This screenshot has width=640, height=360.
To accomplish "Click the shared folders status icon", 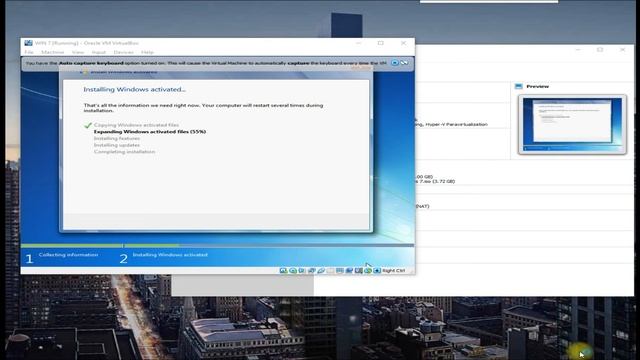I will click(330, 271).
